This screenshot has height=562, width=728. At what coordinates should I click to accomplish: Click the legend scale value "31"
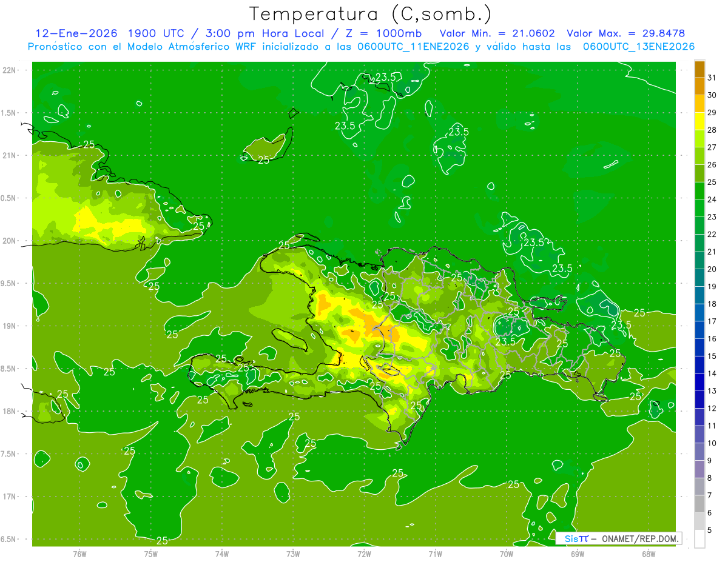coord(712,78)
